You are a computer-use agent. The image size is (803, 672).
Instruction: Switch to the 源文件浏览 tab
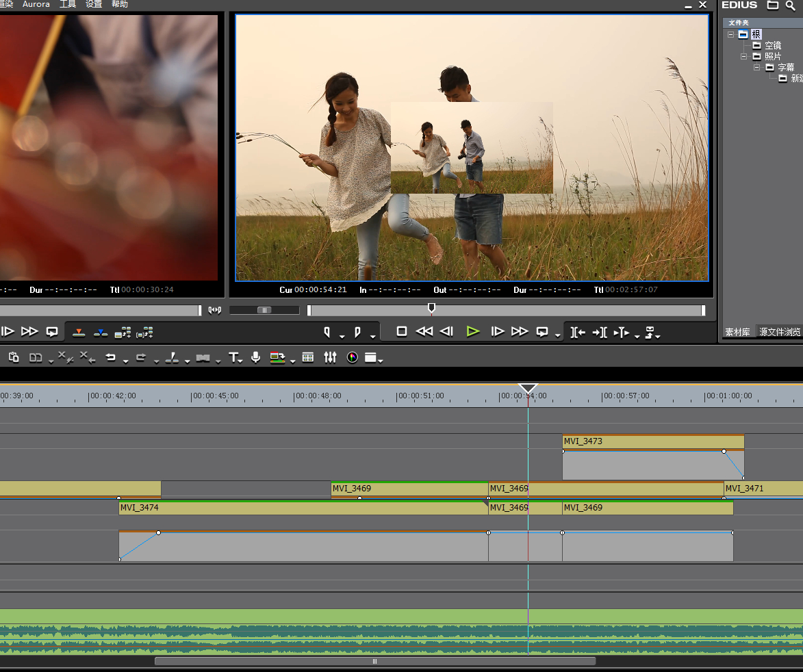point(779,332)
